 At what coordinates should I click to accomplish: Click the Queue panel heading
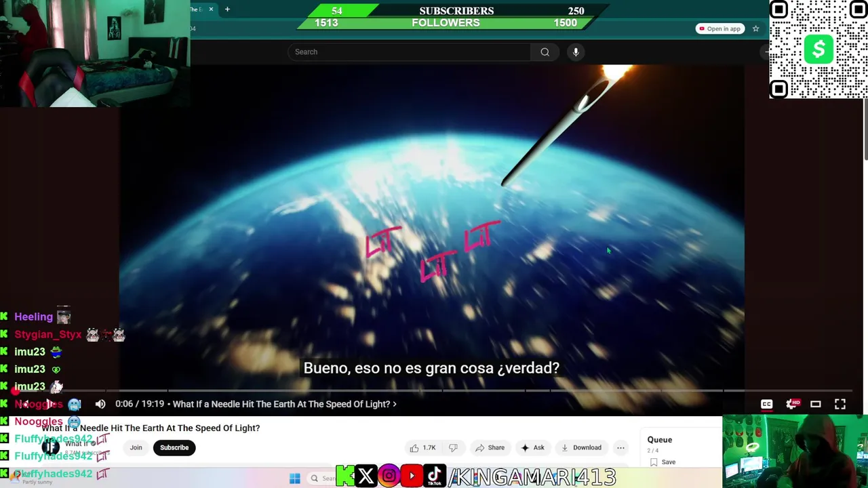659,440
